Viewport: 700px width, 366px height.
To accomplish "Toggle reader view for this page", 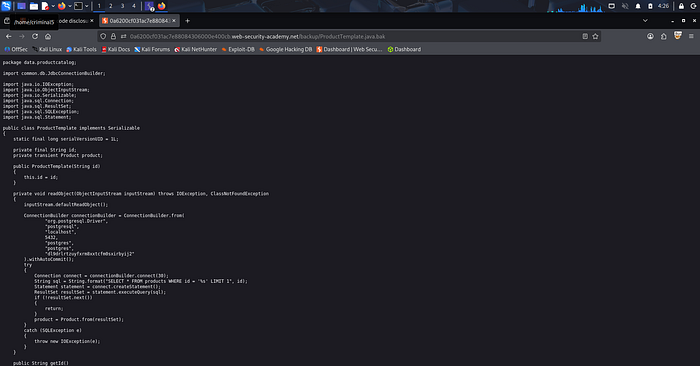I will coord(585,36).
